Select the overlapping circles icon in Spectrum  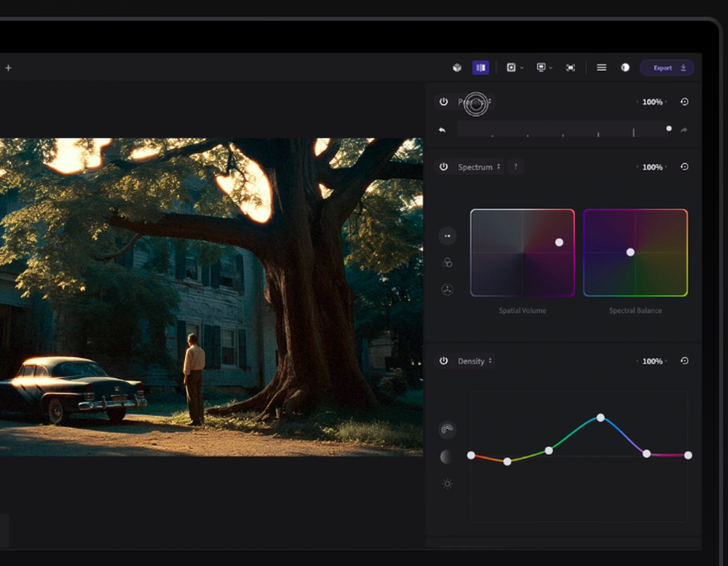(x=447, y=263)
